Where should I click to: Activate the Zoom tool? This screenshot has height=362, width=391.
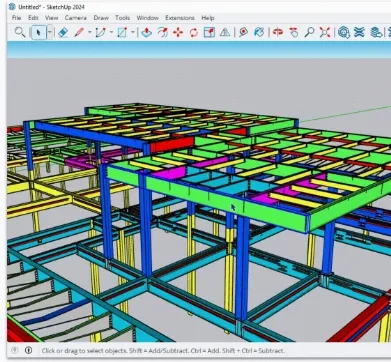(x=309, y=32)
